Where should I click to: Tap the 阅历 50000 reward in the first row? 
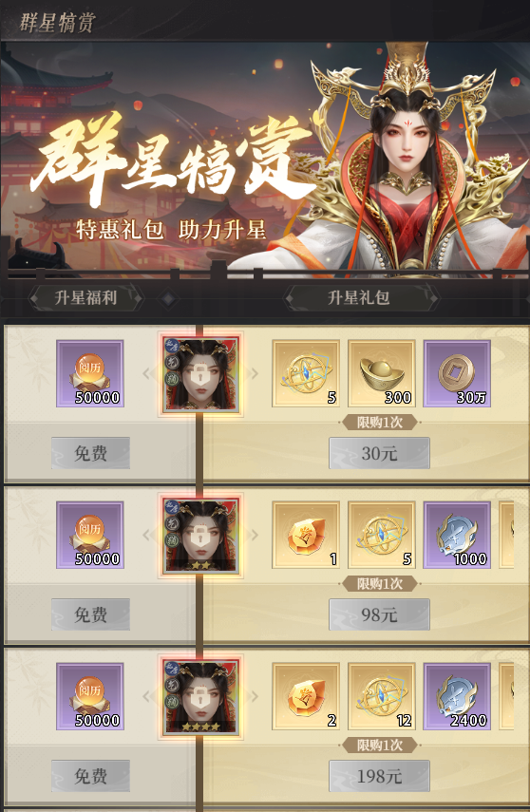pos(90,373)
